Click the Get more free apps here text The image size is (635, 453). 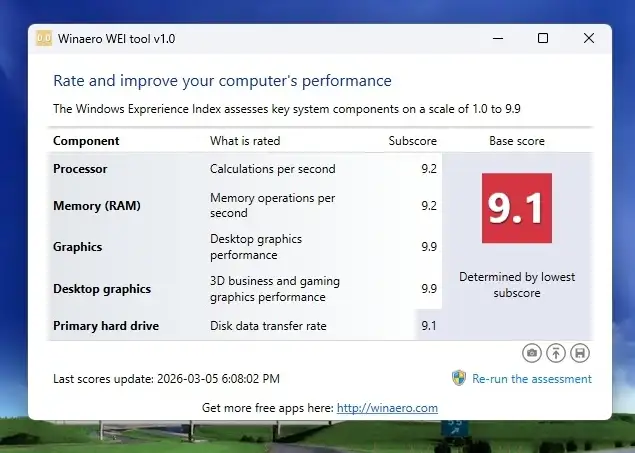pos(268,408)
